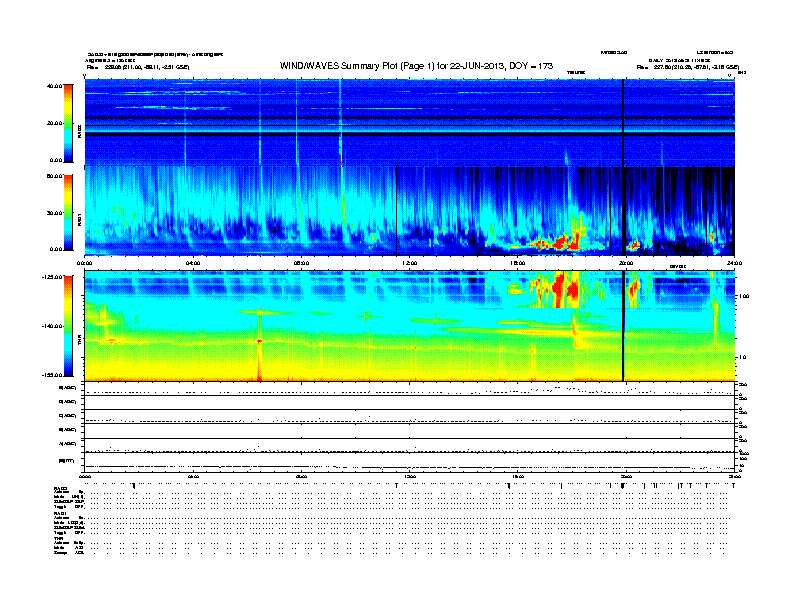Viewport: 792px width, 612px height.
Task: Click the 20.00 label on RAD2 color bar
Action: tap(54, 123)
